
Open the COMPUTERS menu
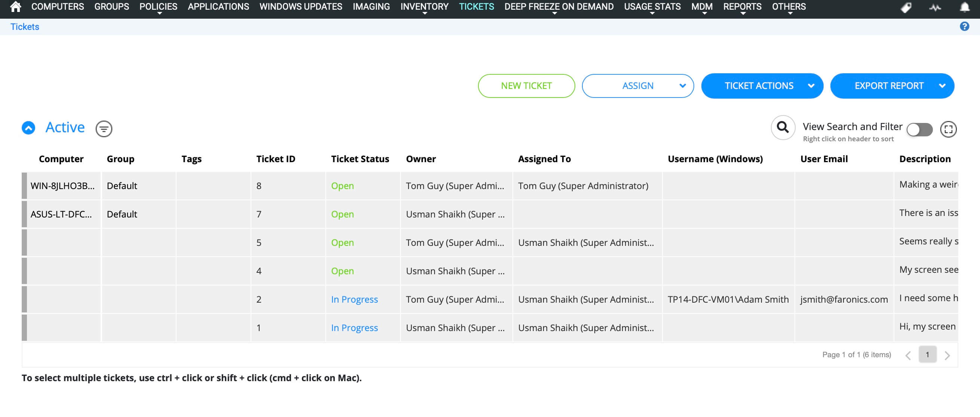click(x=58, y=6)
